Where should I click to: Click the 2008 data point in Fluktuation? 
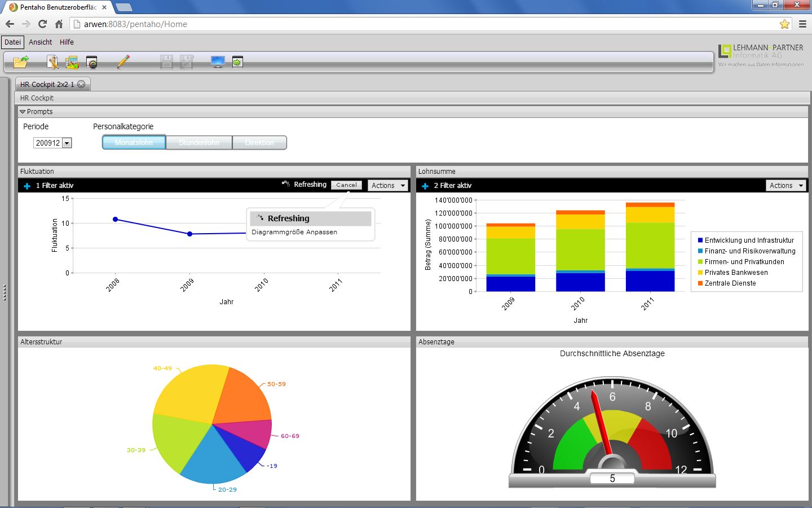[116, 219]
